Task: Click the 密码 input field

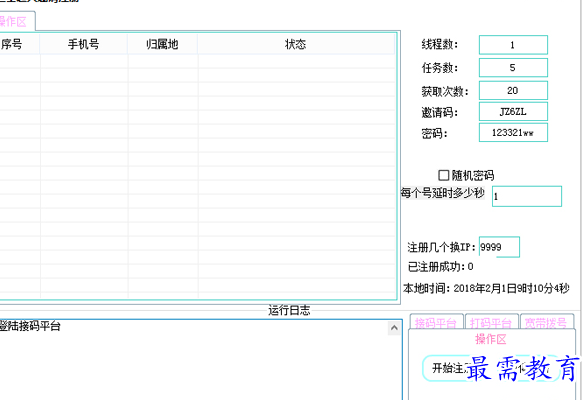Action: tap(513, 133)
